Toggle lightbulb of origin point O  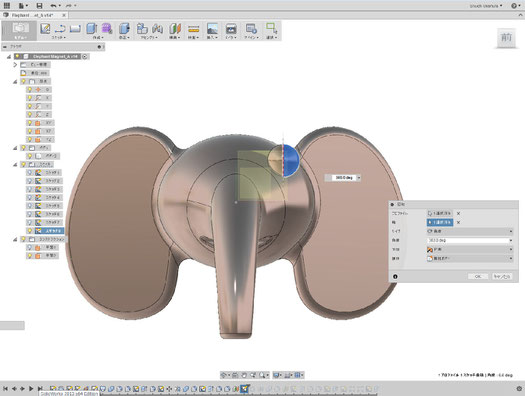click(x=29, y=89)
